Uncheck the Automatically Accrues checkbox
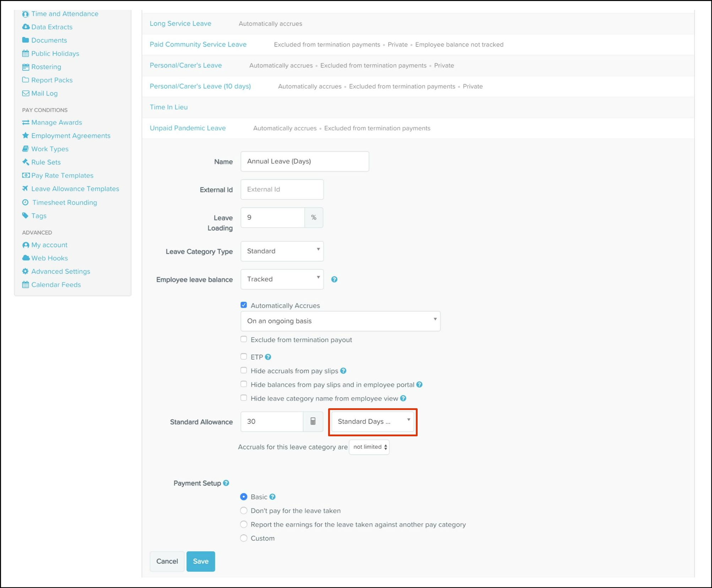This screenshot has height=588, width=712. click(x=244, y=305)
